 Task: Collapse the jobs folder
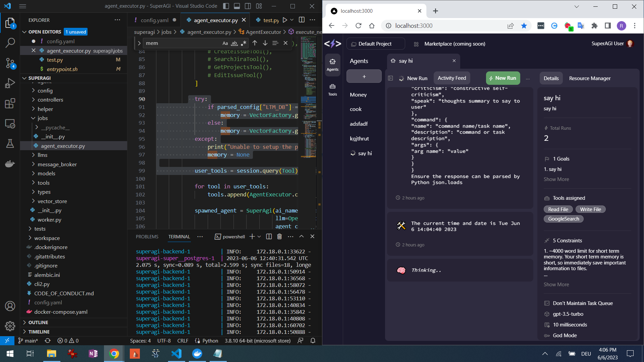42,118
